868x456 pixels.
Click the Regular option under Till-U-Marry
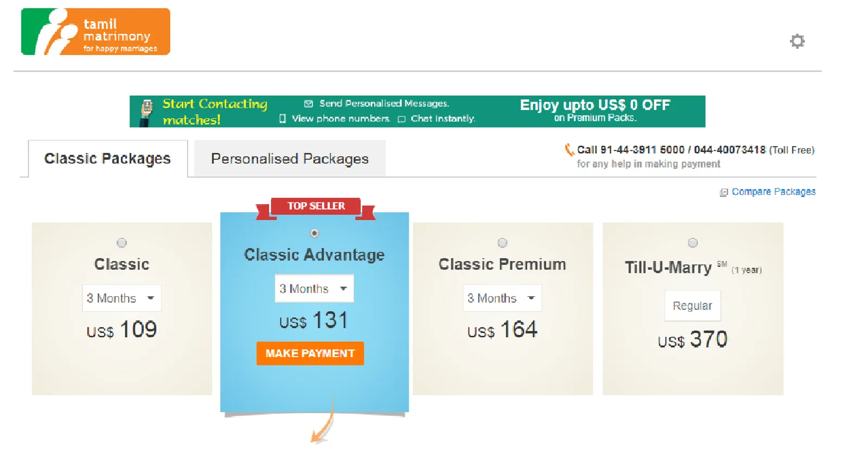(693, 306)
